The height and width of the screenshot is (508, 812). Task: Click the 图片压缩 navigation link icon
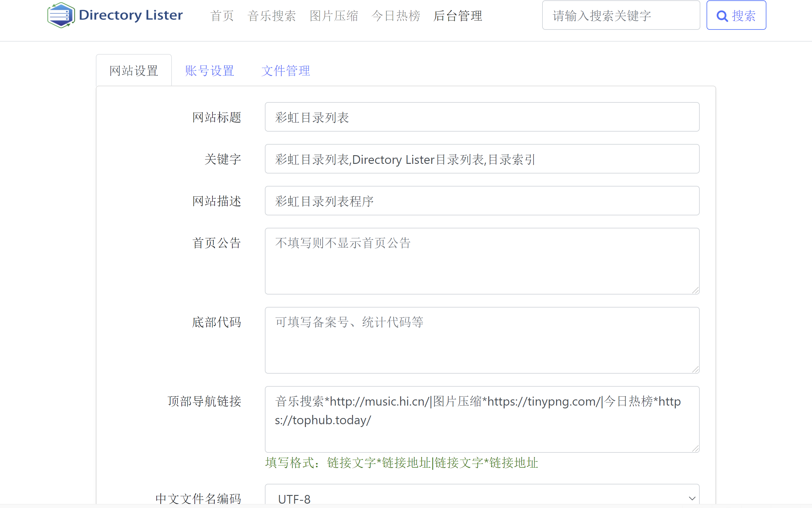click(333, 16)
